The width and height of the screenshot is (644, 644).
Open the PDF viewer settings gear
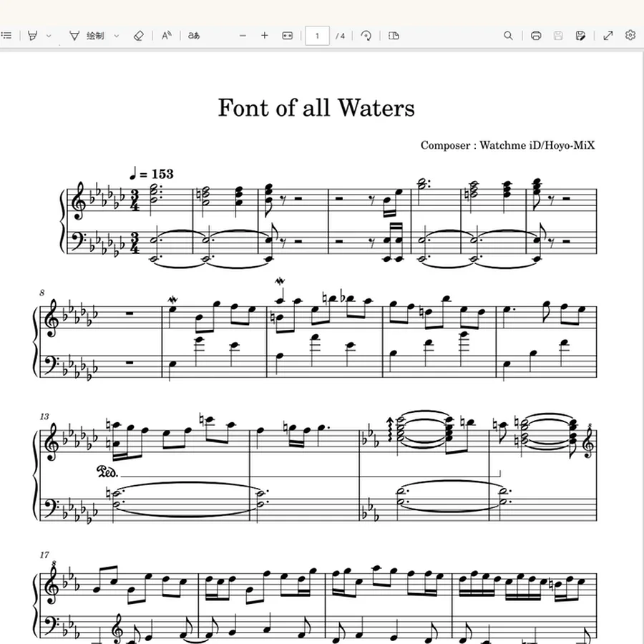[x=630, y=35]
